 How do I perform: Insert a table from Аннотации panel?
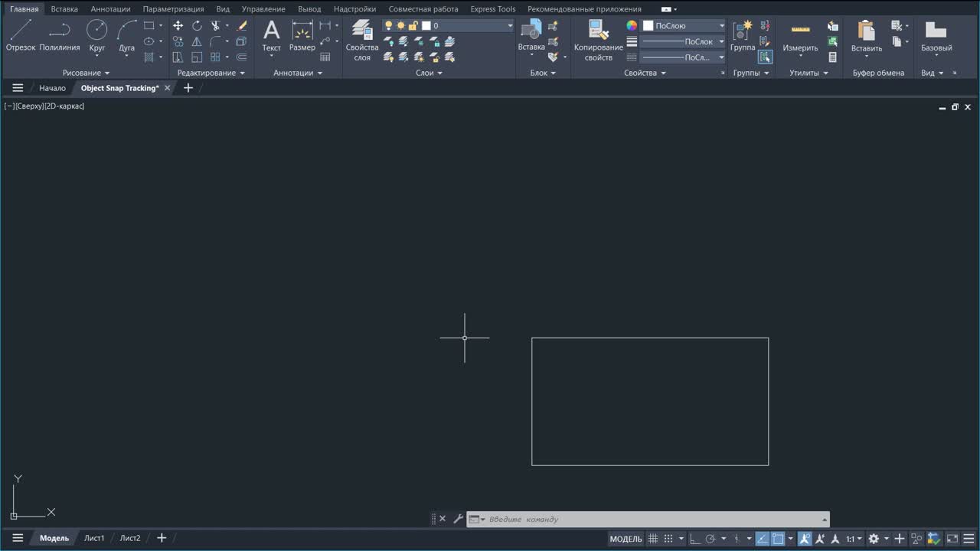pos(325,57)
